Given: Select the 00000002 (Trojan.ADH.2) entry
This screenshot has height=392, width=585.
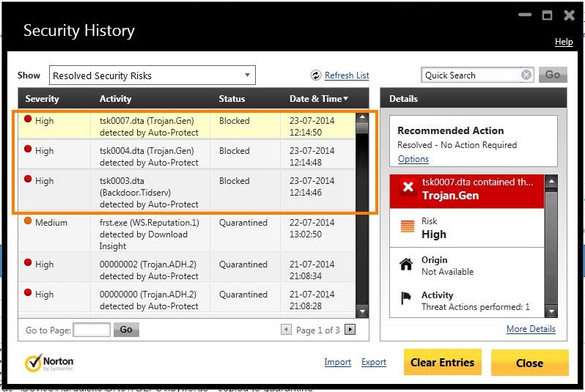Looking at the screenshot, I should click(x=186, y=267).
